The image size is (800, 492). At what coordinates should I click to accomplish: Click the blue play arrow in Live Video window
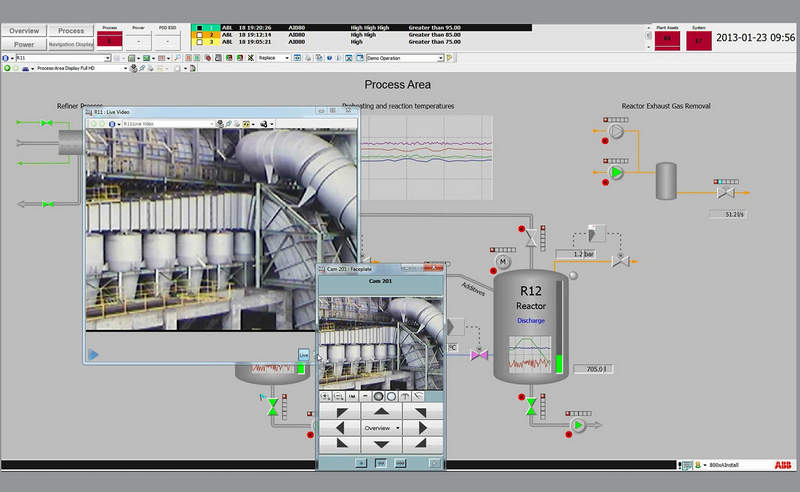(x=93, y=354)
